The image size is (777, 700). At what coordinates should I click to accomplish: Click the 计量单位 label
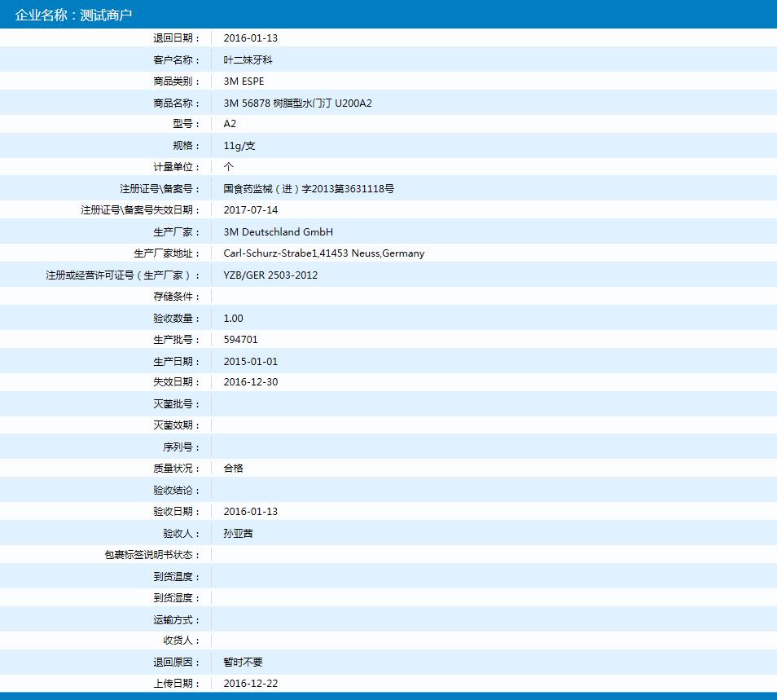click(176, 167)
